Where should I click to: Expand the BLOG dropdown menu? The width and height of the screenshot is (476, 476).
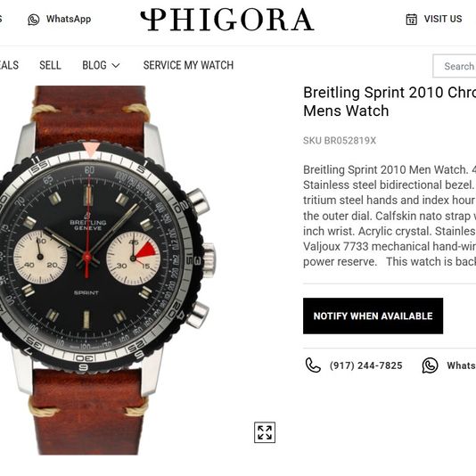click(x=101, y=65)
